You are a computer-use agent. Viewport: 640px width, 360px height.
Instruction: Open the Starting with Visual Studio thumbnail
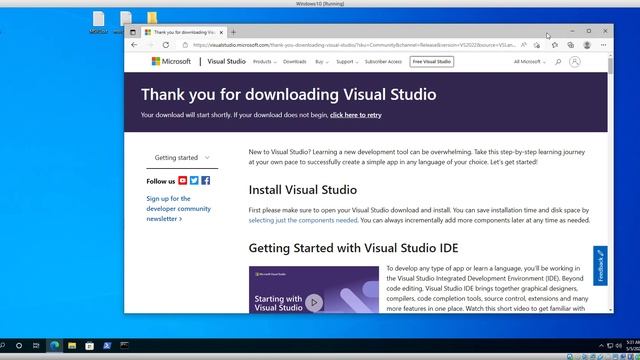314,290
